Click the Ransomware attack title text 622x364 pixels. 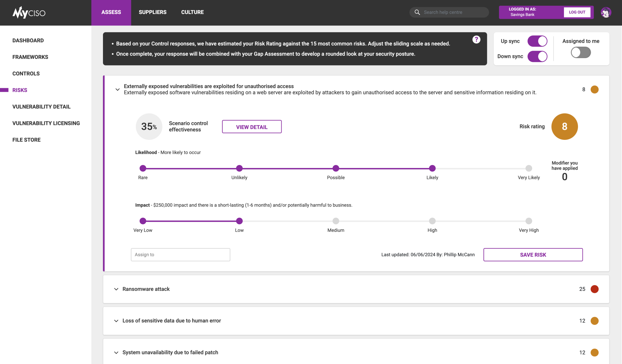point(146,289)
